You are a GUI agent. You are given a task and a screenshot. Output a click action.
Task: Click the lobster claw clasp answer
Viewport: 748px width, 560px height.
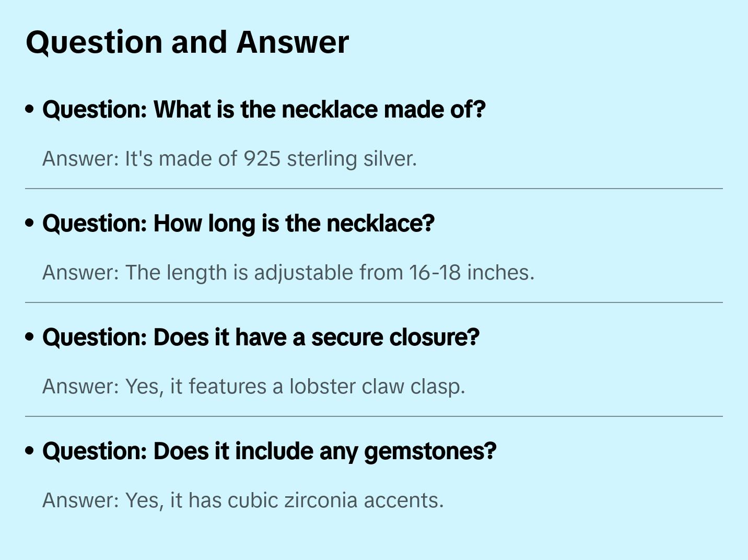[253, 387]
